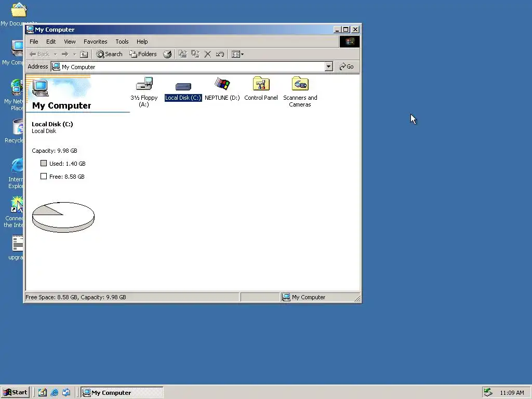Screen dimensions: 532x399
Task: Click the Used space legend swatch
Action: tap(44, 163)
